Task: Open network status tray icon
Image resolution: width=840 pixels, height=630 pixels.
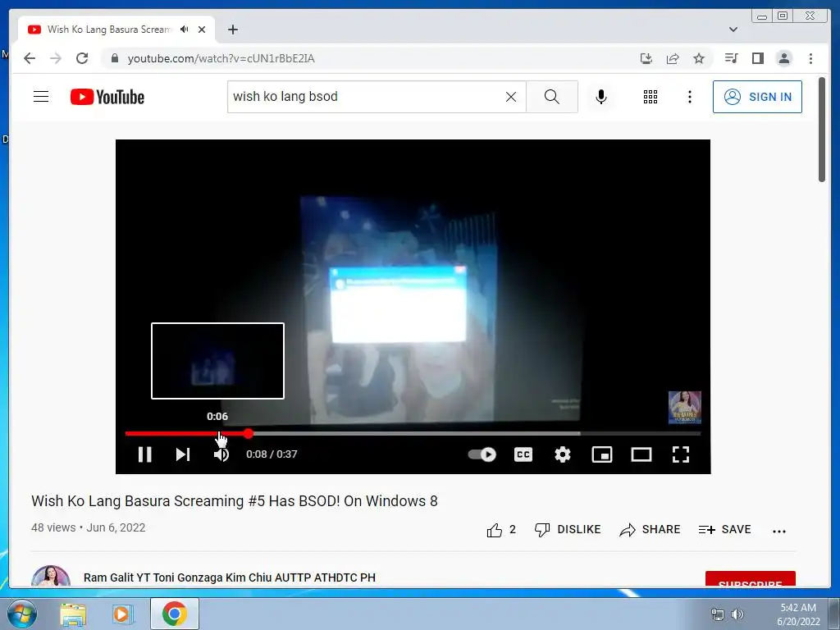Action: (717, 614)
